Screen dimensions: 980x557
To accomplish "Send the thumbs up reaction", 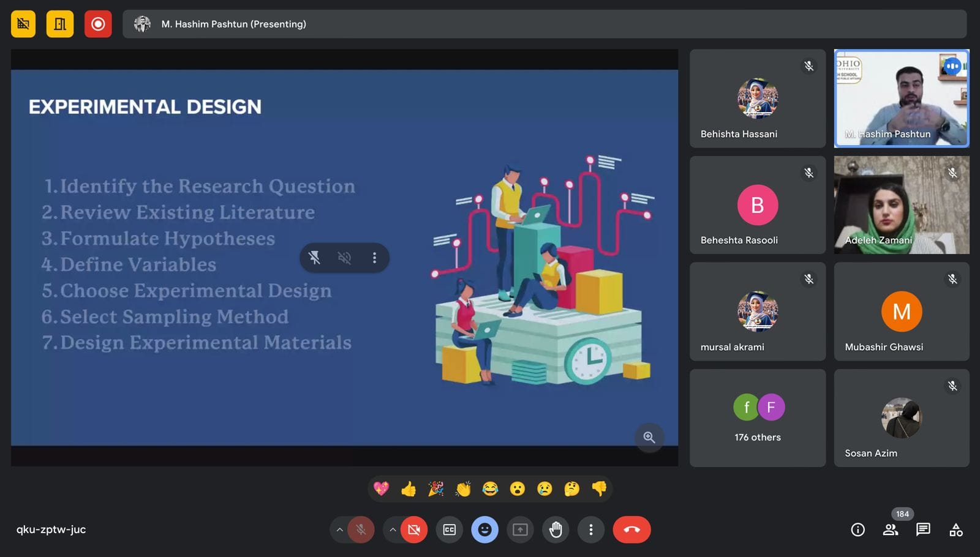I will coord(409,489).
